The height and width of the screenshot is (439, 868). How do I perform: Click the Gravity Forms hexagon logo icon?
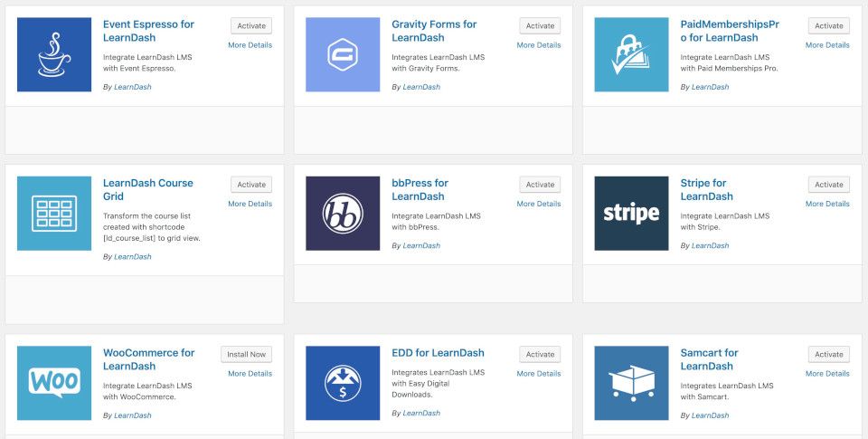coord(343,54)
